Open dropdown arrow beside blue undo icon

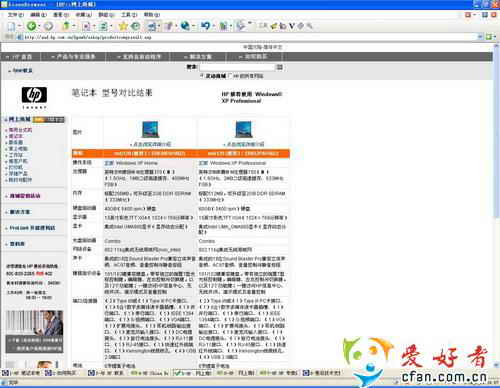[213, 26]
